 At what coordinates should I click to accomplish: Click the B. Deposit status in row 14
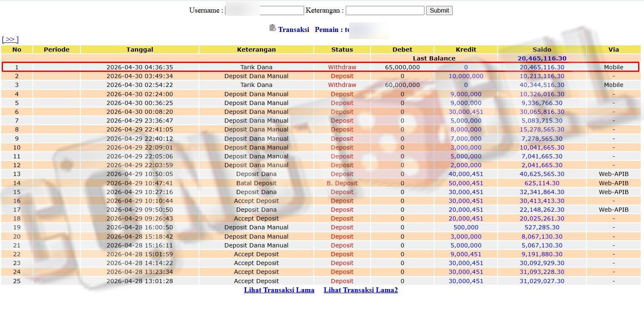click(342, 183)
